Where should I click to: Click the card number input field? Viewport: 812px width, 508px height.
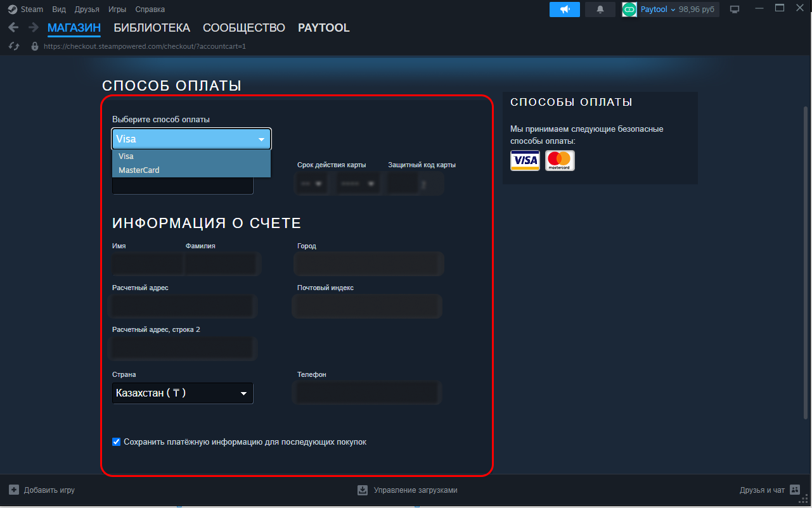point(183,186)
